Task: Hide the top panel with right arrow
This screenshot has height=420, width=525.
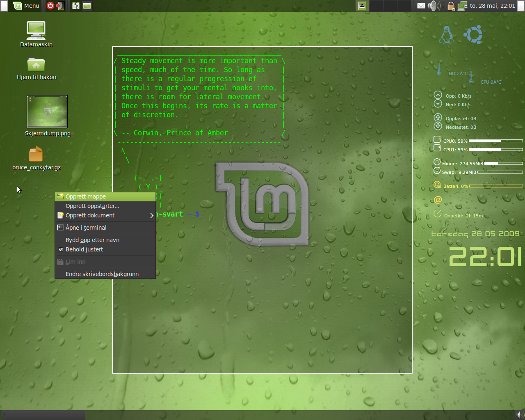Action: pyautogui.click(x=521, y=6)
